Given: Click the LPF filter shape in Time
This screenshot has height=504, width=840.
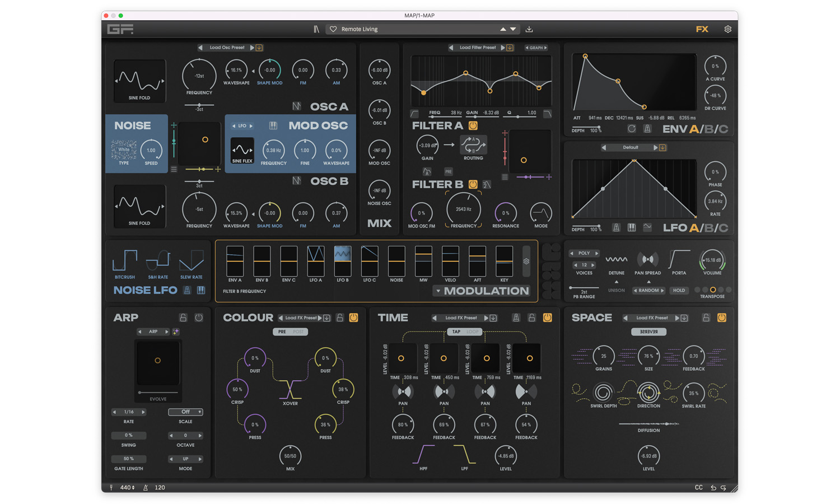Looking at the screenshot, I should click(464, 455).
